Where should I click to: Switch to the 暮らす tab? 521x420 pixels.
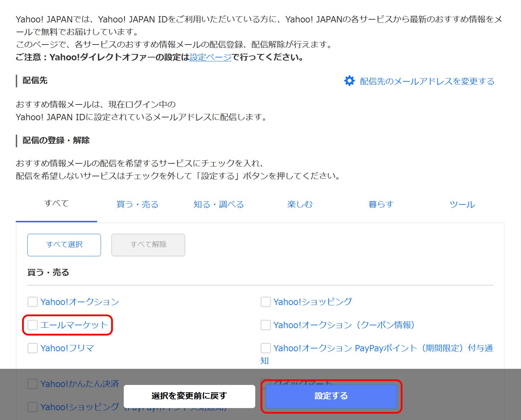click(381, 204)
